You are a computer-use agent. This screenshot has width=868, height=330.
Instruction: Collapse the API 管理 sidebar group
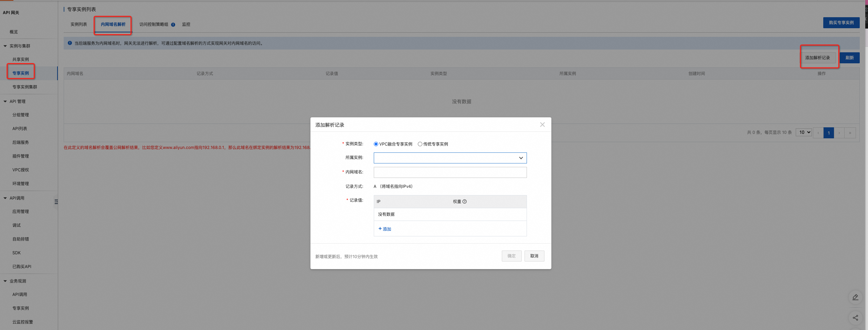click(5, 102)
